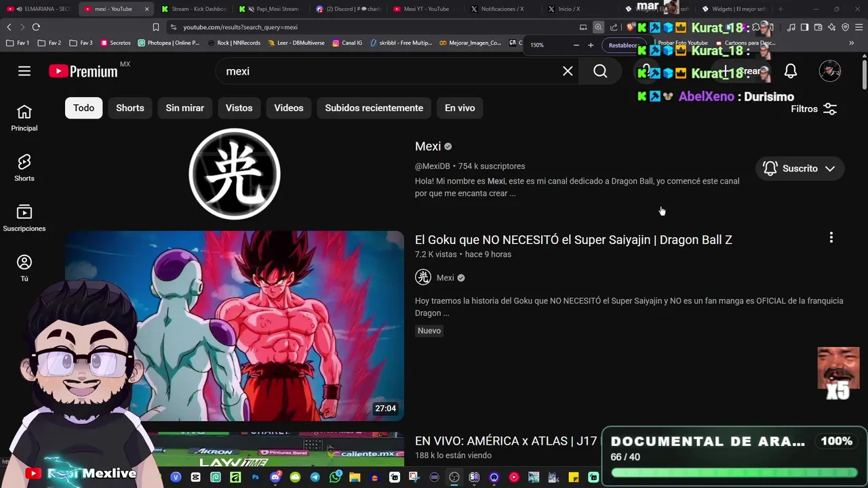This screenshot has height=488, width=868.
Task: Open OBS Studio from the taskbar
Action: tap(454, 477)
